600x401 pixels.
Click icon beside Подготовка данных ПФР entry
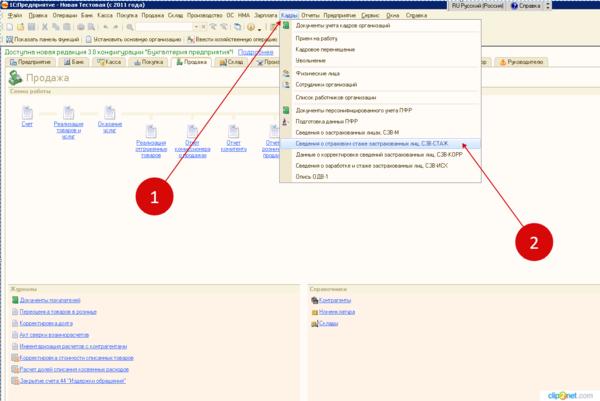(287, 122)
